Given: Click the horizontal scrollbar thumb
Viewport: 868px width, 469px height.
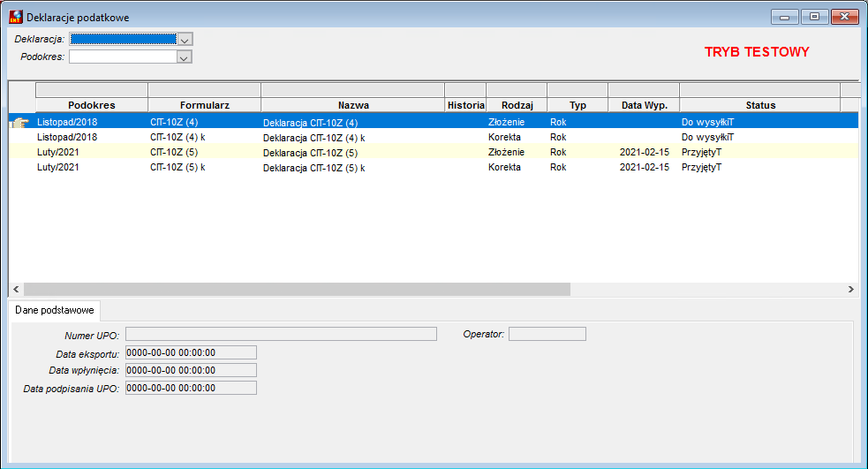Looking at the screenshot, I should tap(297, 289).
